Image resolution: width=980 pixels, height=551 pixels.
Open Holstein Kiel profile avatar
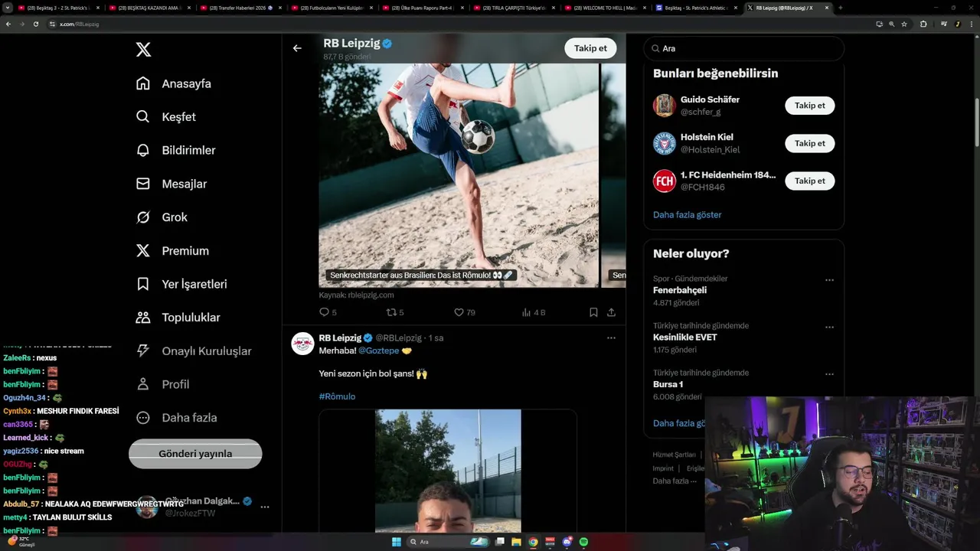point(664,143)
